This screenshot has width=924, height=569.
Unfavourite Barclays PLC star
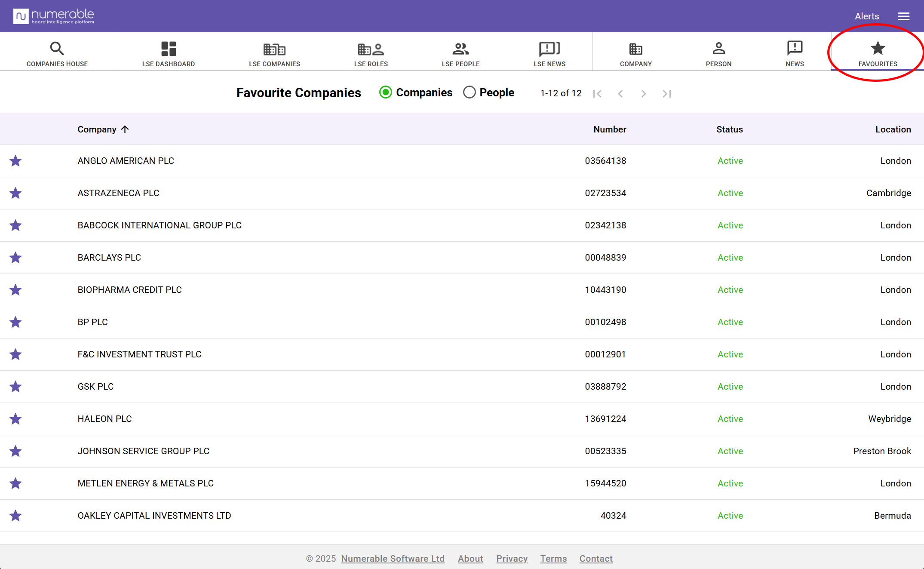pos(15,258)
